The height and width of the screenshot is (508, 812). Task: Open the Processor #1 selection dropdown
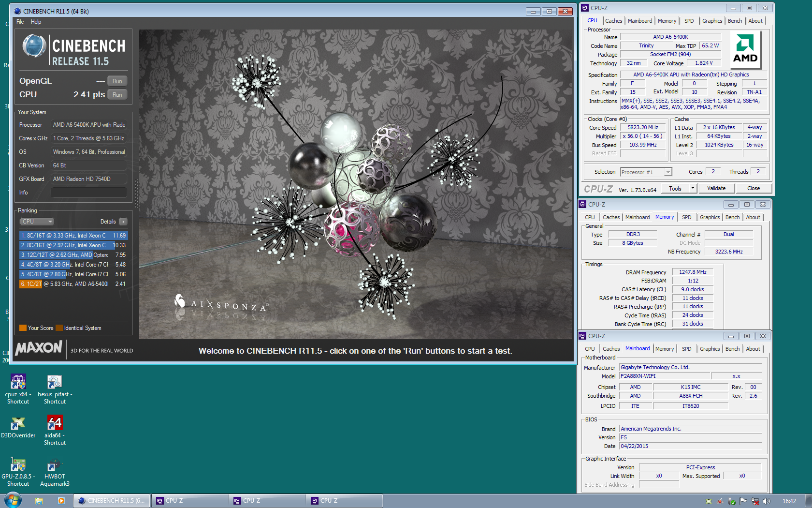coord(646,172)
